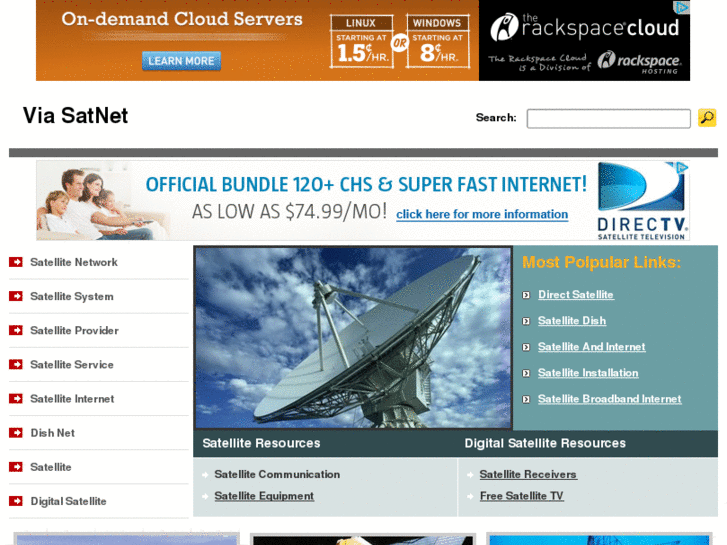
Task: Click the Digital Satellite Resources heading
Action: pos(545,443)
